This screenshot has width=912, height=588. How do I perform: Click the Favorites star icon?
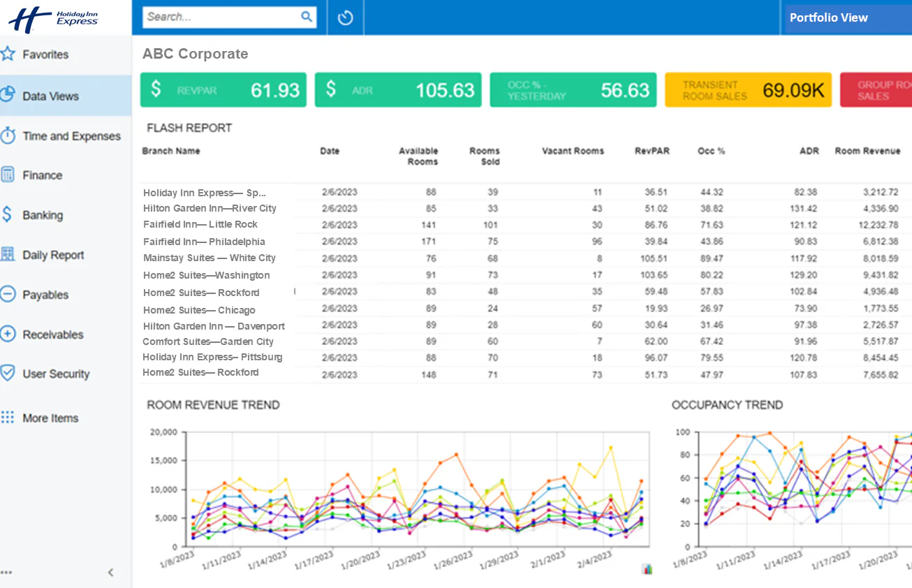click(8, 54)
